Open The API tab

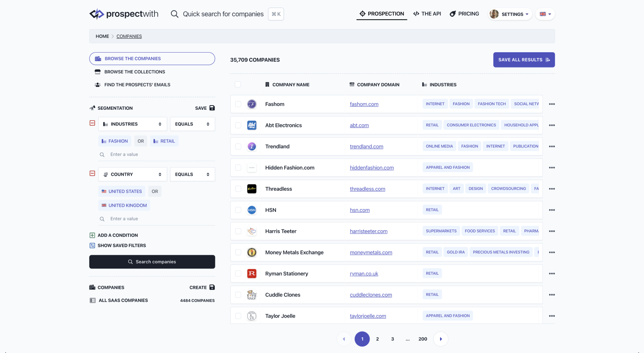pyautogui.click(x=427, y=14)
